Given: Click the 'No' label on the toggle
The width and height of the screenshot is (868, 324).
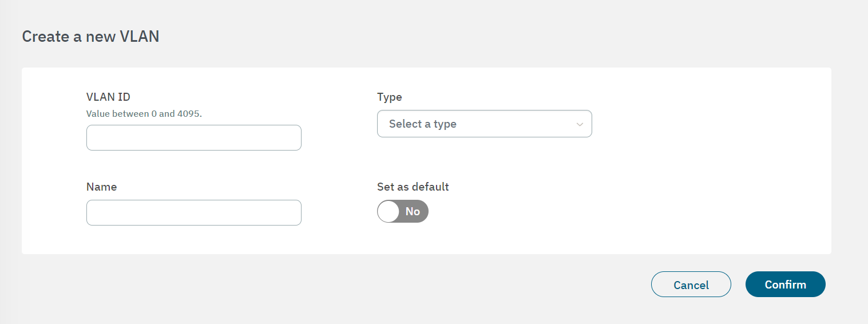Looking at the screenshot, I should click(413, 211).
